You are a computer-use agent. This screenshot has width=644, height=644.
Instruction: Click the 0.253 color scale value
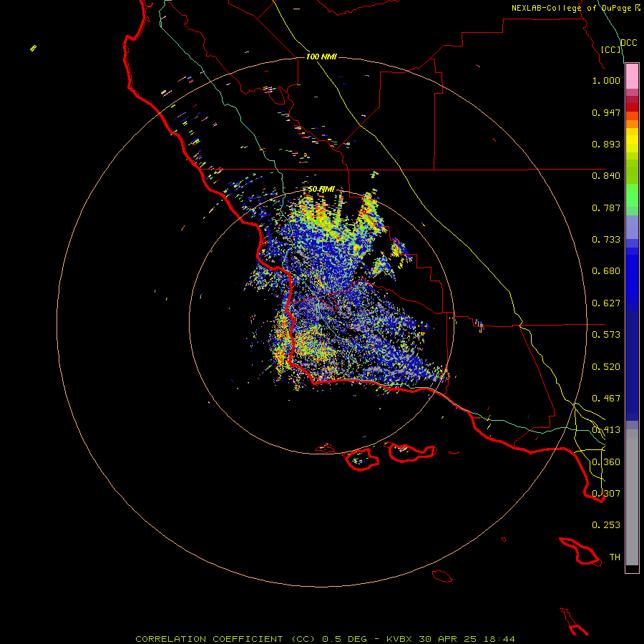click(606, 525)
